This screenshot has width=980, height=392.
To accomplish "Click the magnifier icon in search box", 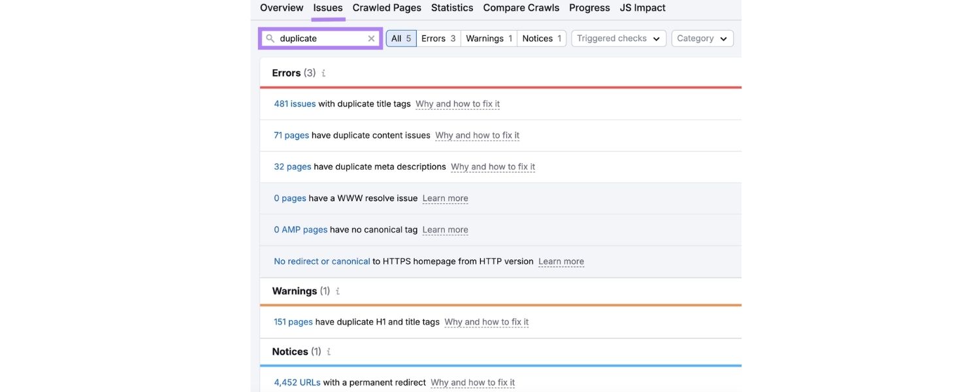I will pos(270,39).
